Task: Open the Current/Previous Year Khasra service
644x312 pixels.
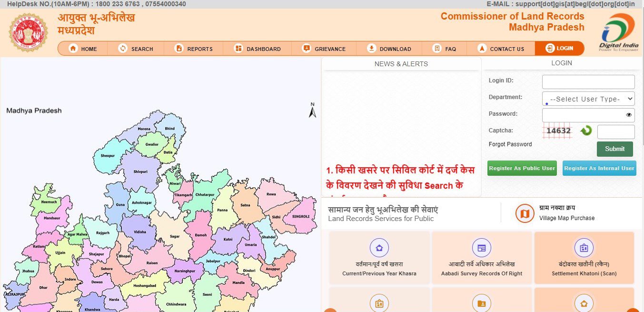Action: (379, 257)
